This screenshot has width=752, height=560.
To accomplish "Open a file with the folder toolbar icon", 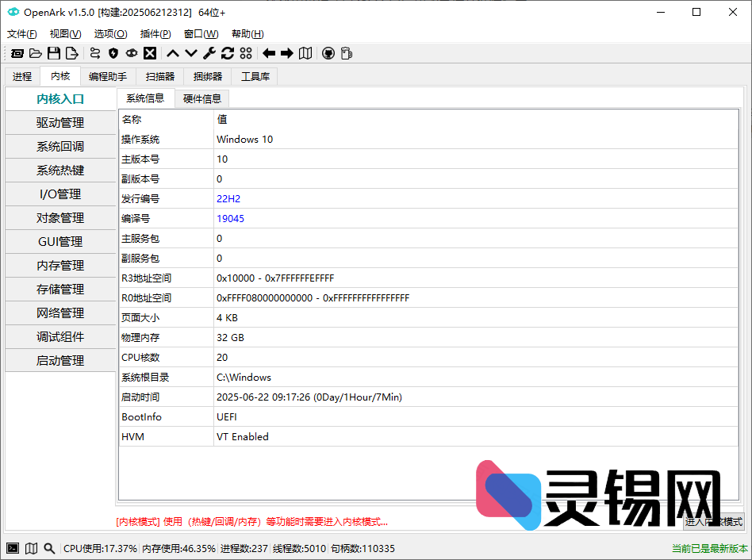I will click(x=36, y=53).
